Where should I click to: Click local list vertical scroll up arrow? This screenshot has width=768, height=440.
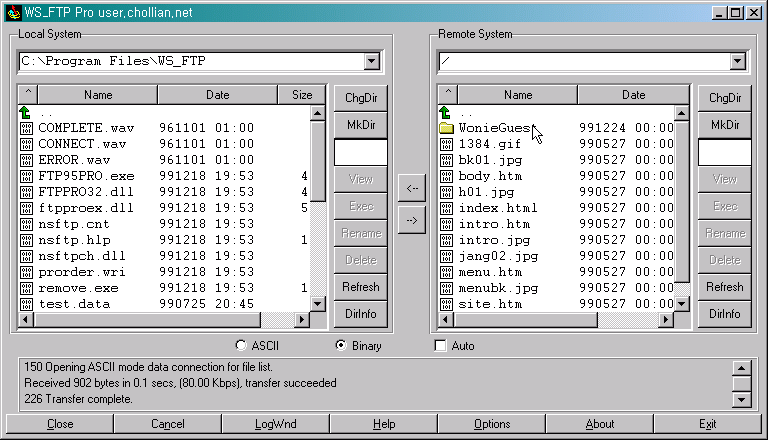point(317,114)
